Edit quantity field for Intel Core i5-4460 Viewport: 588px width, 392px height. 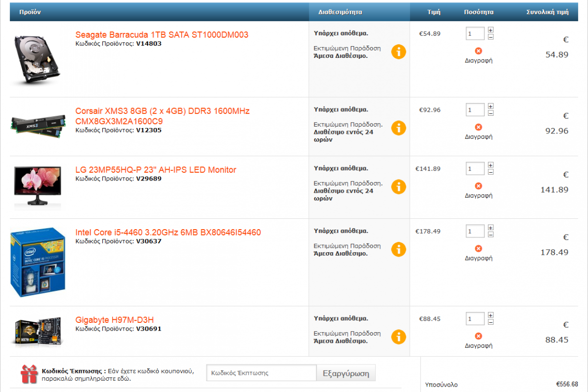pyautogui.click(x=475, y=231)
